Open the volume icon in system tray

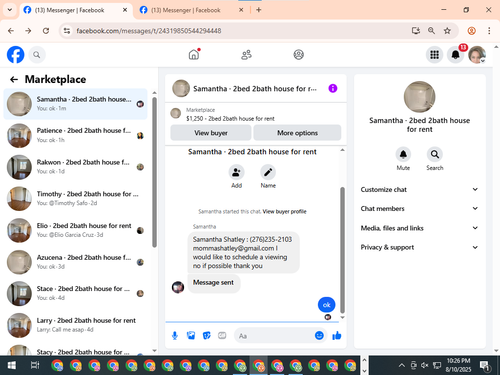pyautogui.click(x=424, y=366)
